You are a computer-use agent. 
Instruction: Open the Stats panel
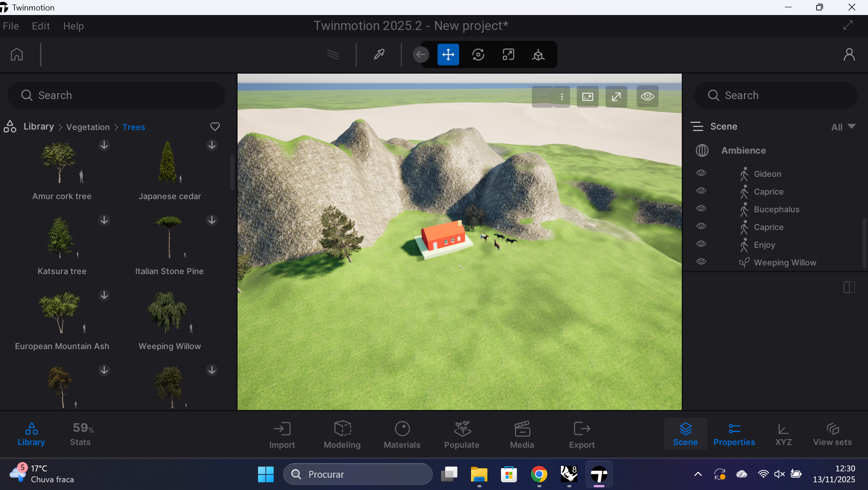click(x=80, y=434)
